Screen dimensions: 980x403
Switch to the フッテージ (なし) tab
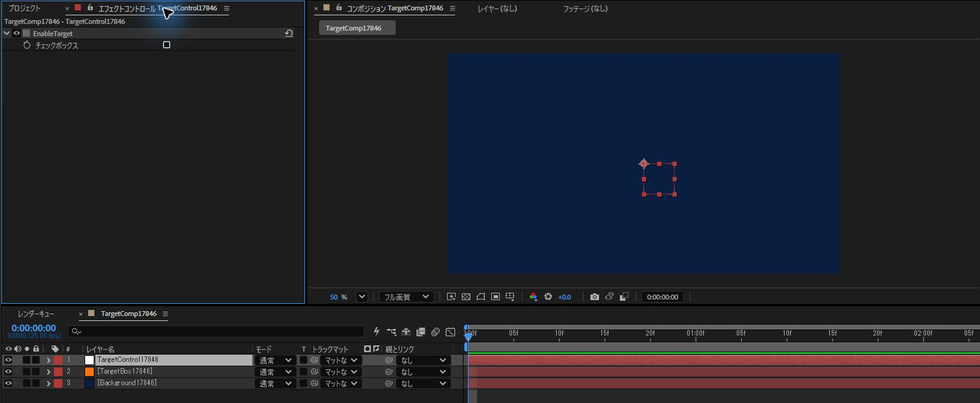[586, 9]
